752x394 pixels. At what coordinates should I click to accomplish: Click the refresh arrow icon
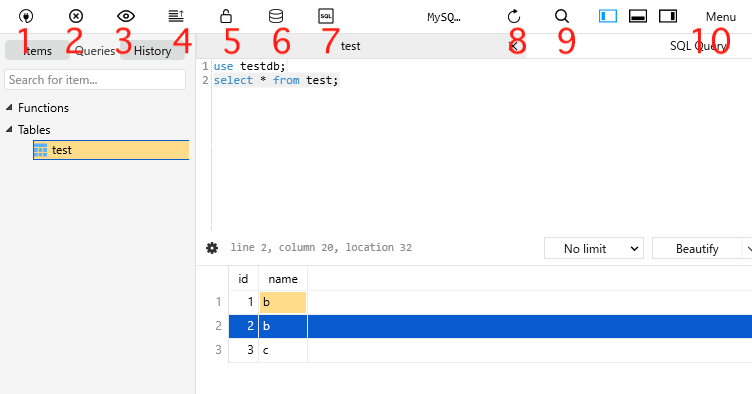coord(514,17)
